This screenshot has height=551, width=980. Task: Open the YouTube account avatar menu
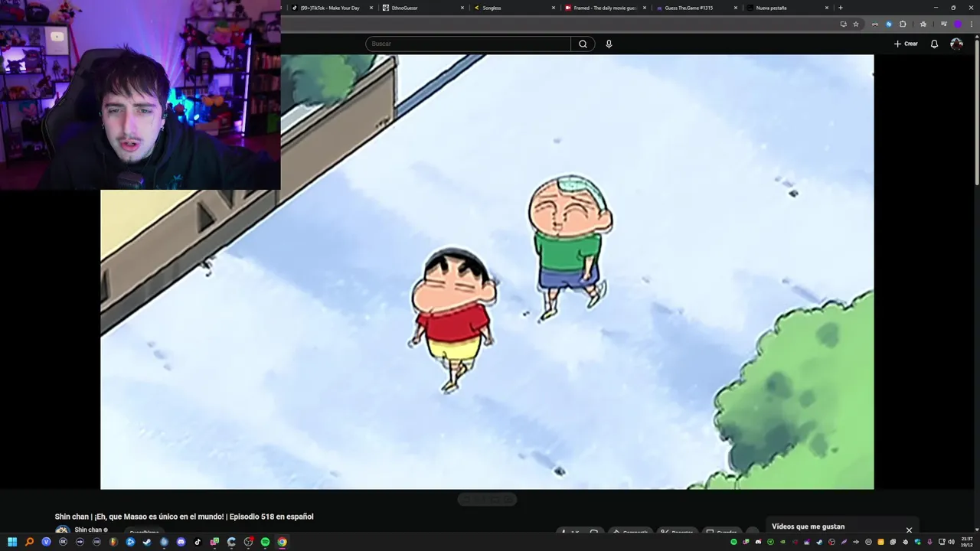click(x=956, y=44)
